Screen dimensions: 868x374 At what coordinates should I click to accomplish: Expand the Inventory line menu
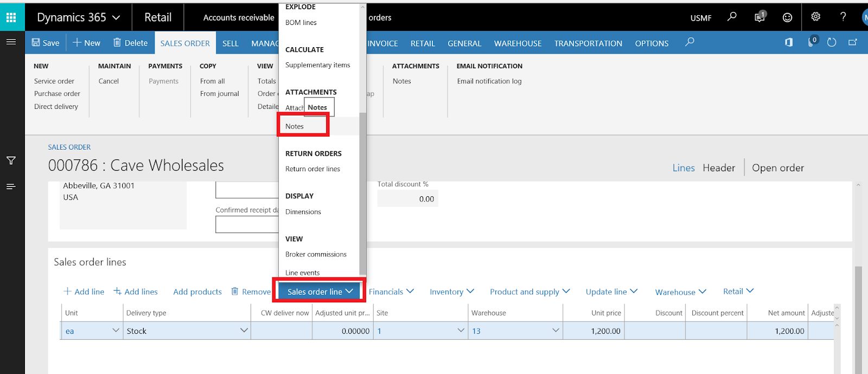452,292
